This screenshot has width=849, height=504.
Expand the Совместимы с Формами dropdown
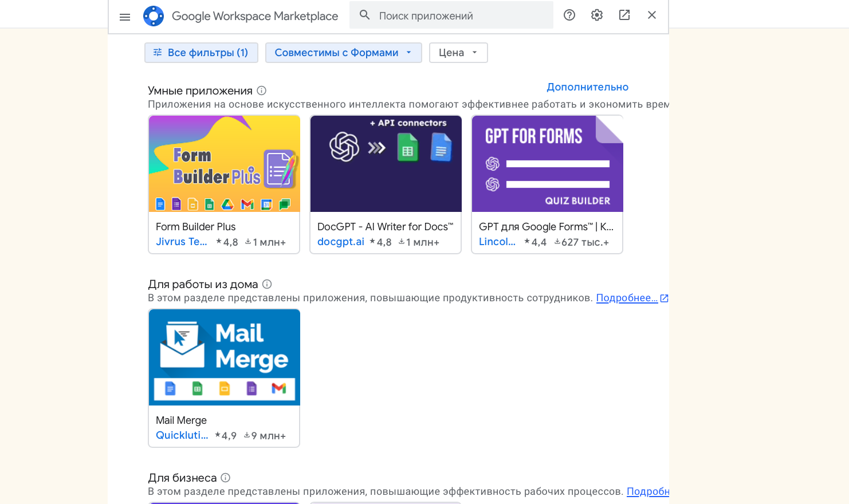(344, 53)
